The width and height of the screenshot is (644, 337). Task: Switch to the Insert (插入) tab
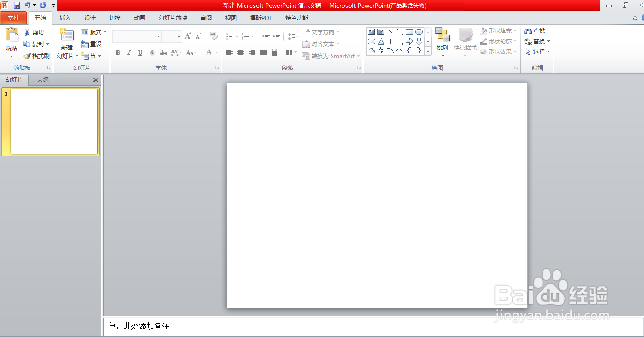pos(65,18)
